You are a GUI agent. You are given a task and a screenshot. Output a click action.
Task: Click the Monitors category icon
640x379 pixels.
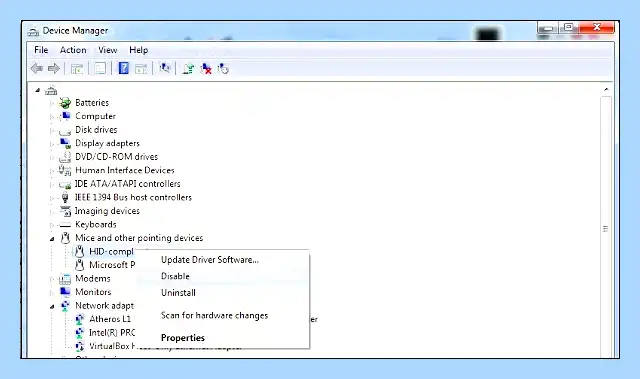65,292
